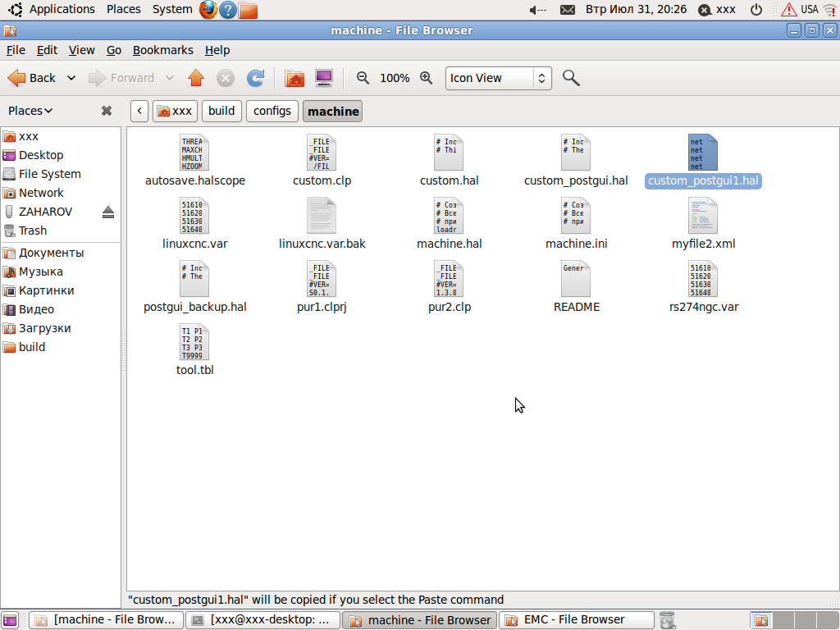Select rs274ngc.var file
840x630 pixels.
(703, 286)
